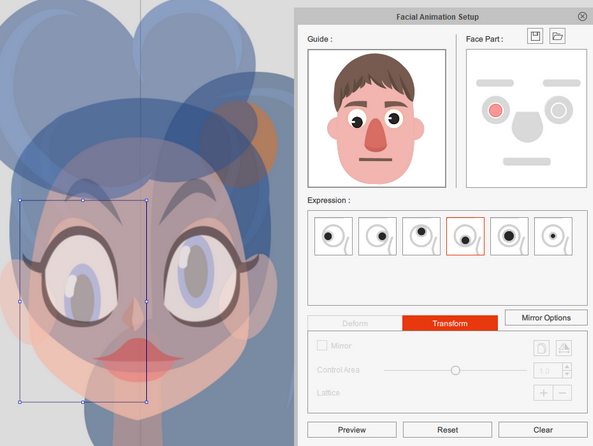593x446 pixels.
Task: Open Mirror Options
Action: [x=546, y=318]
